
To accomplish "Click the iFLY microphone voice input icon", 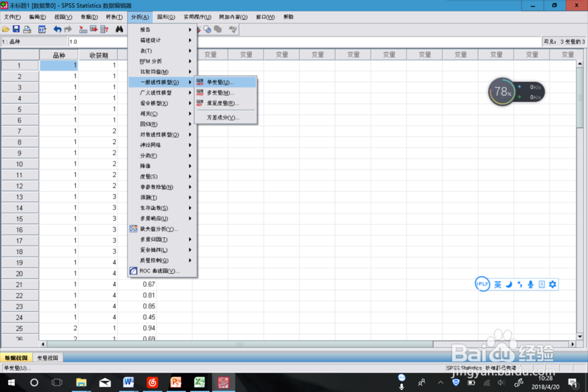I will tap(530, 284).
